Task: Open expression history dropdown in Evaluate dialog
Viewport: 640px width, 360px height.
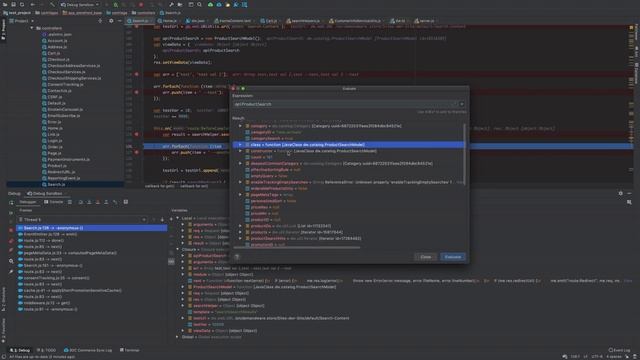Action: click(x=462, y=104)
